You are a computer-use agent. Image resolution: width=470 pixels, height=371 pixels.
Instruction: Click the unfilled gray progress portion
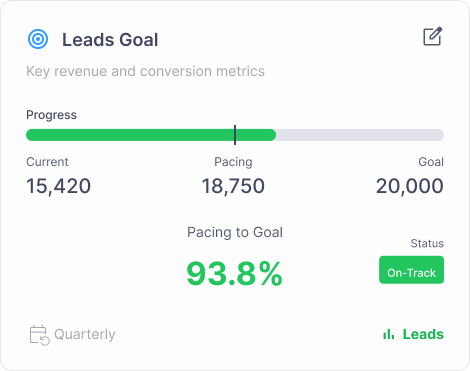point(360,135)
